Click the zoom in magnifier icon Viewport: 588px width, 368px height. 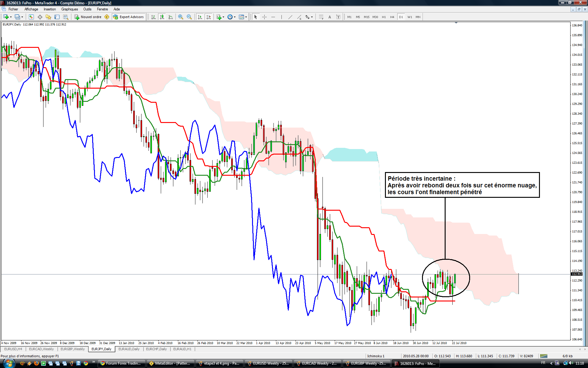click(181, 17)
